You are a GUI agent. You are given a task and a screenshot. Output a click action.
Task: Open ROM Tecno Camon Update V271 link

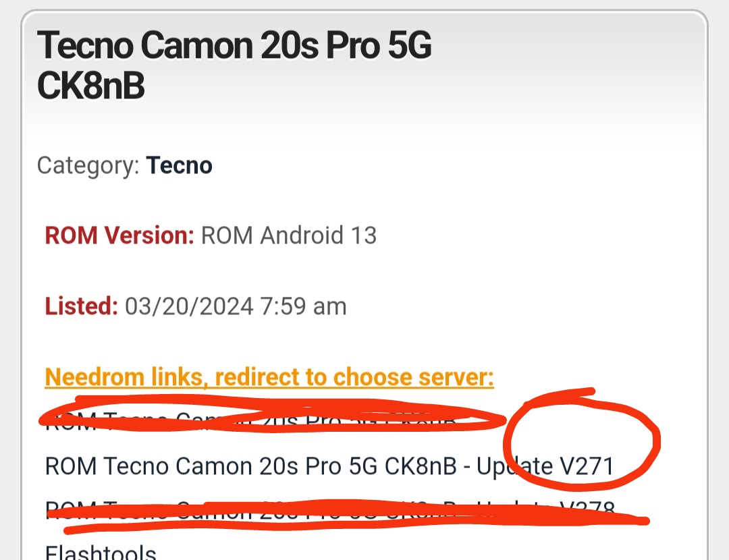coord(329,466)
